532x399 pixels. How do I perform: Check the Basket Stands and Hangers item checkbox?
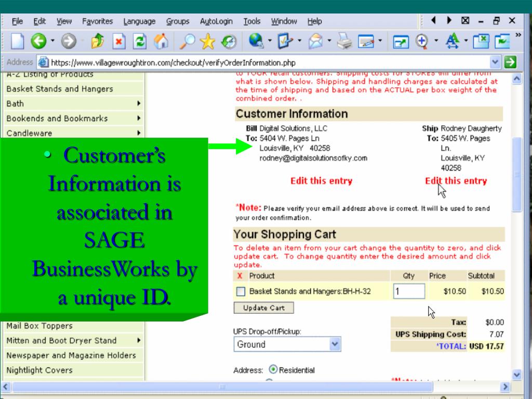[x=241, y=291]
